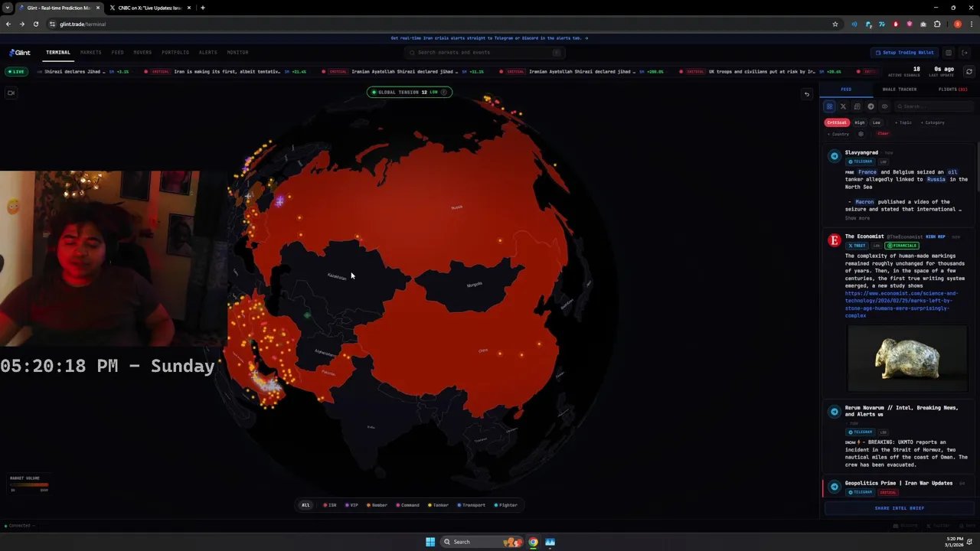The image size is (980, 551).
Task: Toggle VIP flights filter
Action: [x=351, y=505]
